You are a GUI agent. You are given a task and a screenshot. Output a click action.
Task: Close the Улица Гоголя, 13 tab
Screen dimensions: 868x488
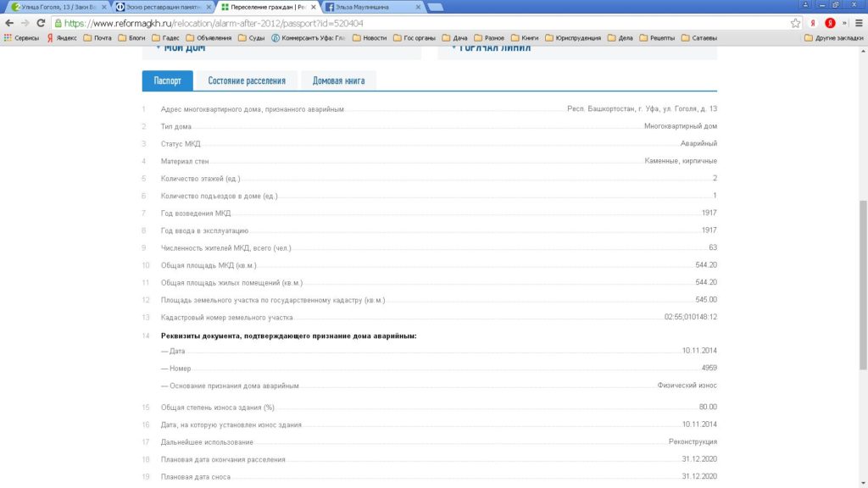104,7
